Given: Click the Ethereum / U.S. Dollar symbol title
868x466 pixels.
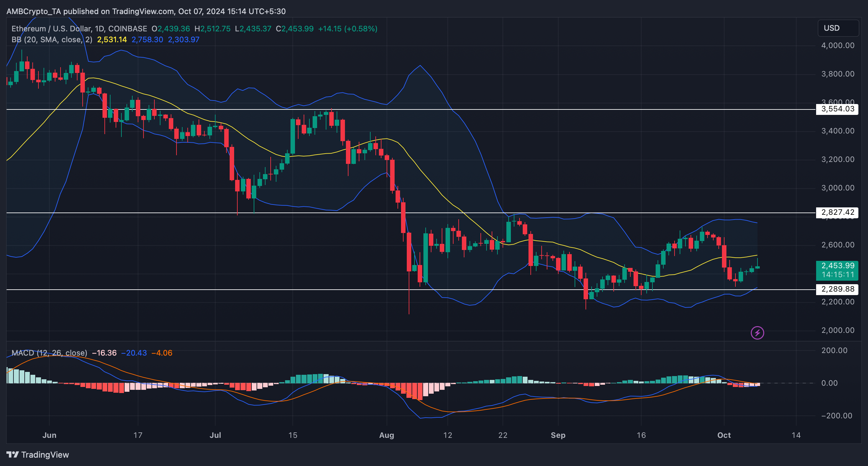Looking at the screenshot, I should coord(79,28).
